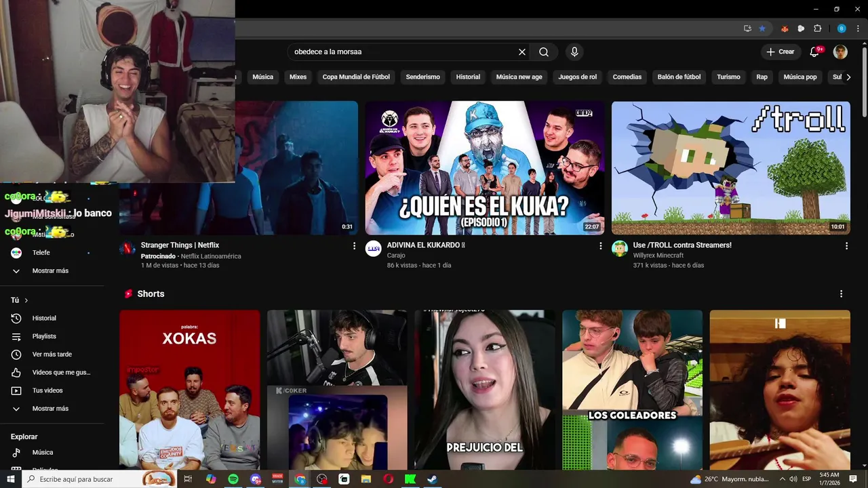
Task: Open Opera browser from the taskbar
Action: click(x=388, y=479)
